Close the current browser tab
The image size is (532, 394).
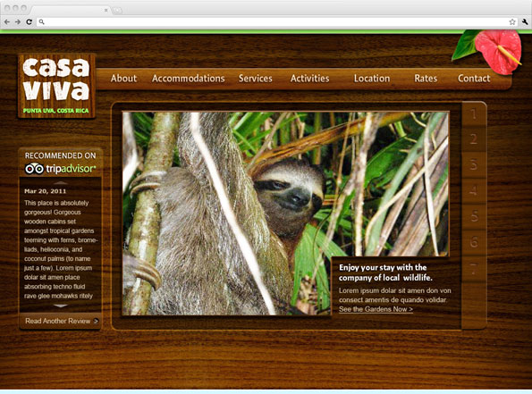click(x=106, y=10)
